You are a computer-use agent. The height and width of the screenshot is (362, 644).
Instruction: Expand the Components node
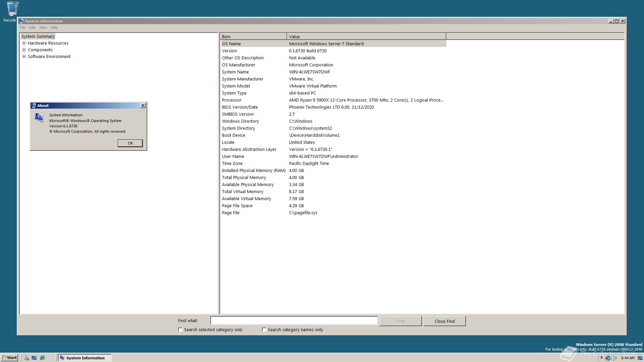point(24,50)
